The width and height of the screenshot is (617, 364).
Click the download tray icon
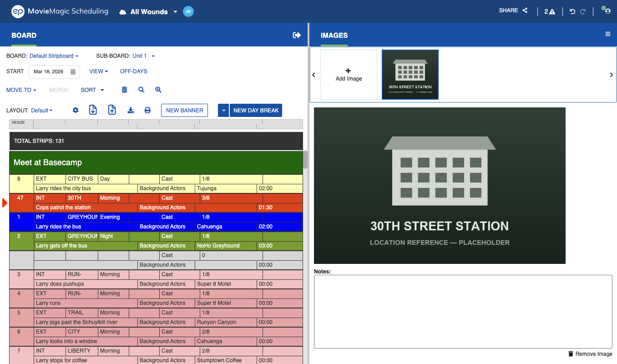coord(131,110)
